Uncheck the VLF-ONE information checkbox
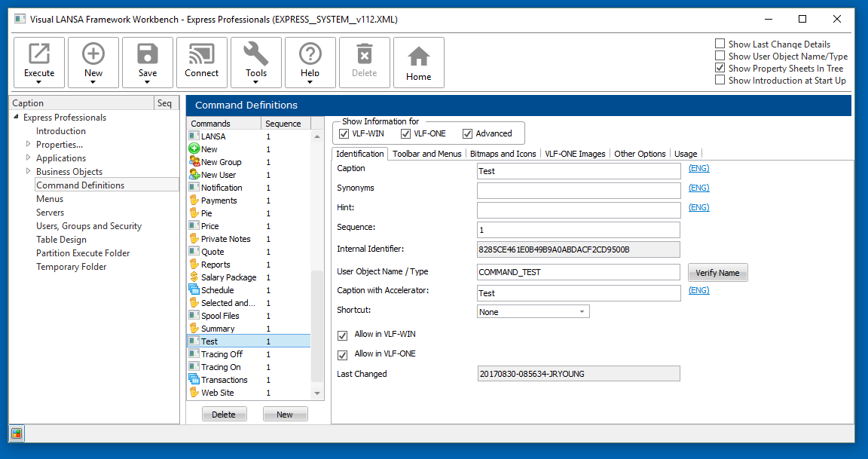Viewport: 868px width, 459px height. click(x=406, y=133)
